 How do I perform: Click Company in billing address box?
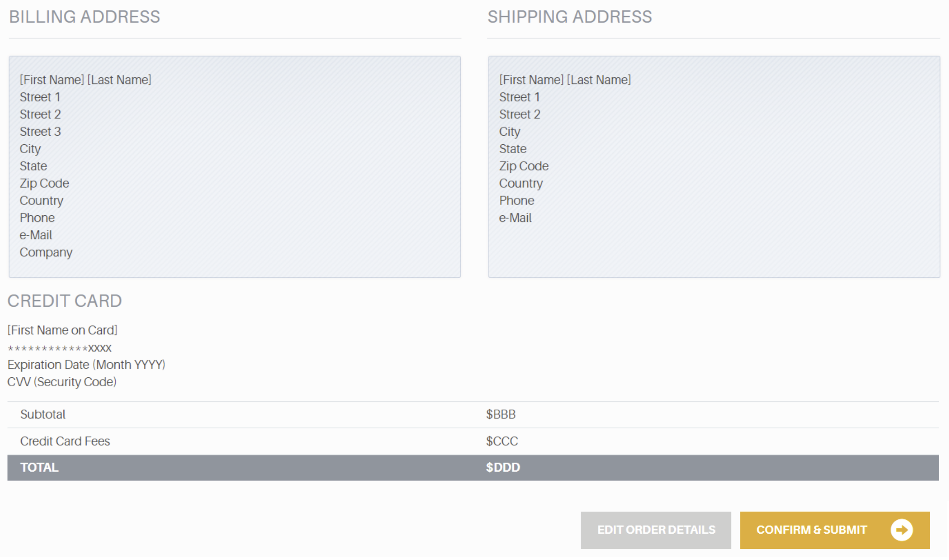[x=46, y=252]
